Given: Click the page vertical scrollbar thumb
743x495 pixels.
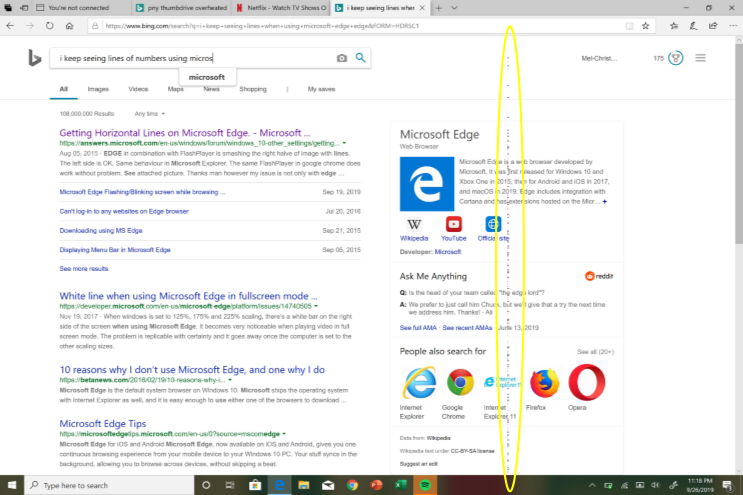Looking at the screenshot, I should 739,144.
